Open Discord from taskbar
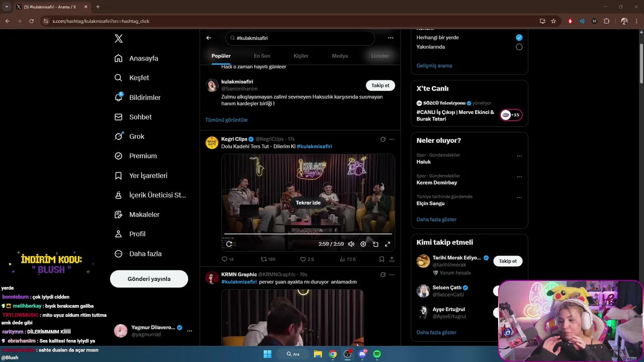 (x=362, y=354)
